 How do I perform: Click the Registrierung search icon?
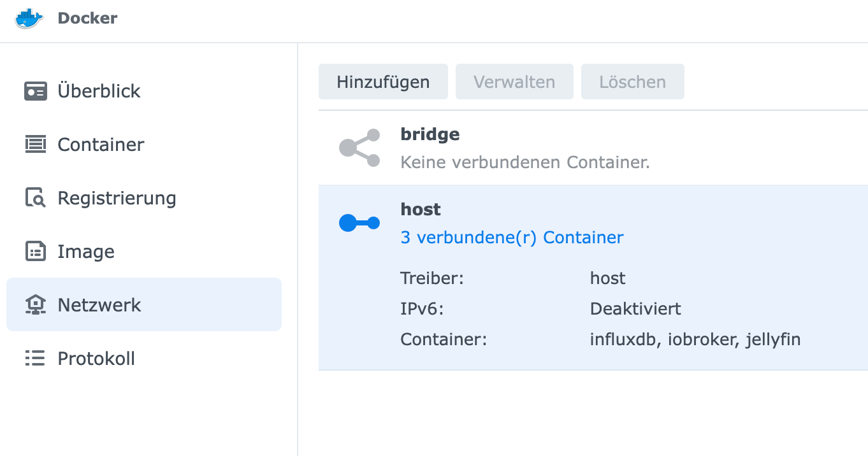pyautogui.click(x=35, y=198)
